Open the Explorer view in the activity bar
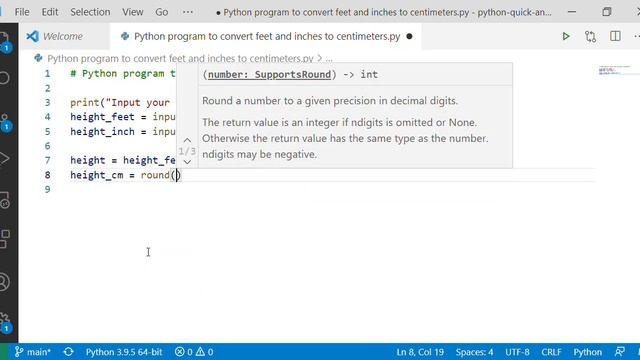The image size is (640, 360). coord(4,42)
